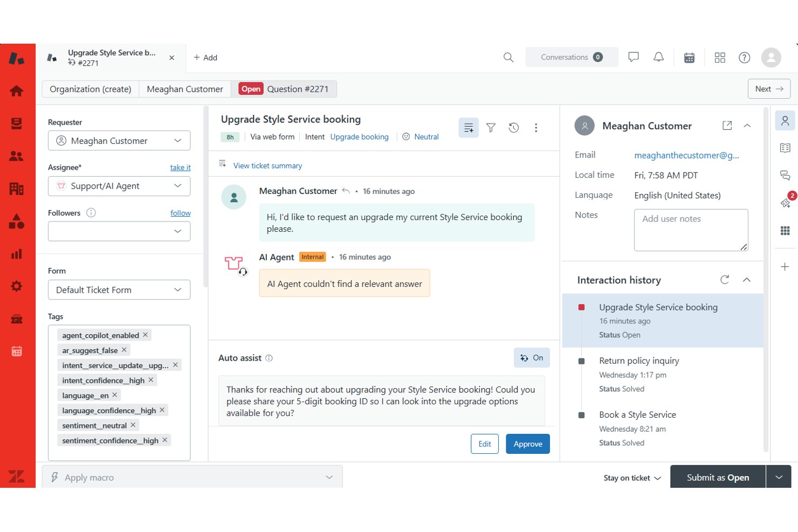Open the shapes icon in left sidebar

[17, 222]
